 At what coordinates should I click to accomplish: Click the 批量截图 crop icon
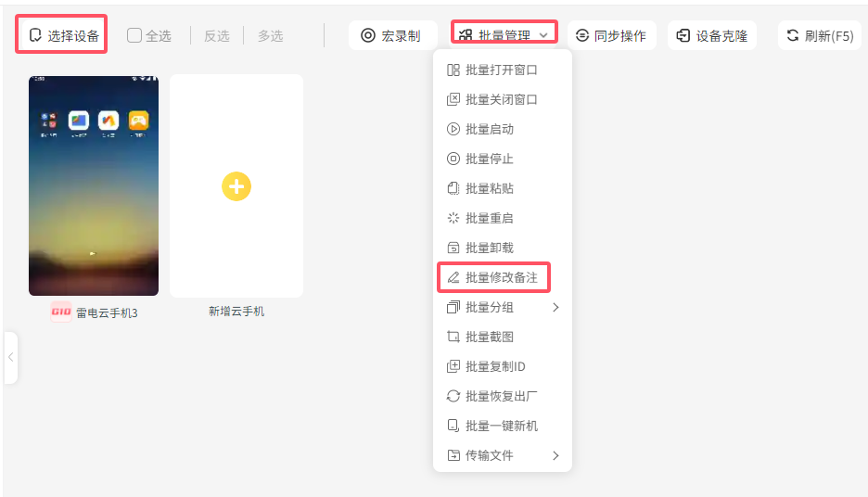(453, 337)
